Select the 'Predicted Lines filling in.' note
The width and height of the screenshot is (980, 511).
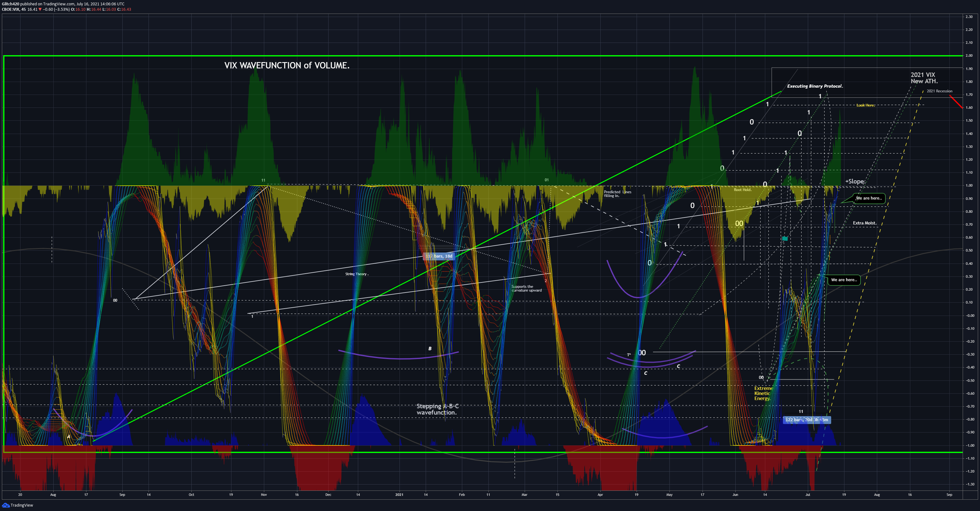[x=617, y=194]
